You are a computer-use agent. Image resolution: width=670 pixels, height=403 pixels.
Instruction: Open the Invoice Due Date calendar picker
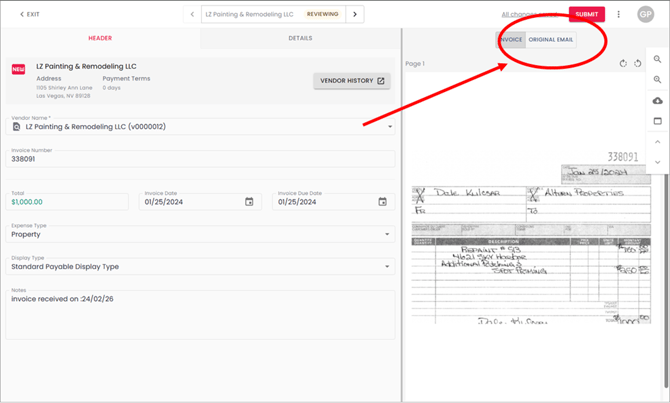click(x=382, y=202)
